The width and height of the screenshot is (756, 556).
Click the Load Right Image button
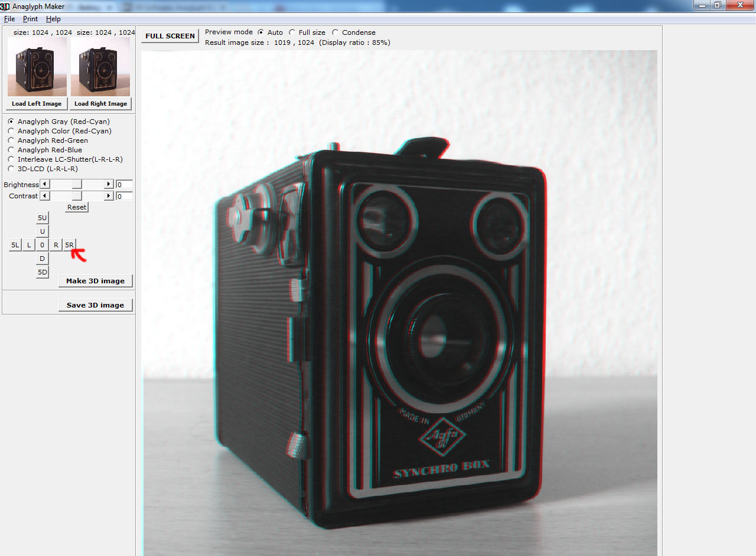tap(101, 103)
